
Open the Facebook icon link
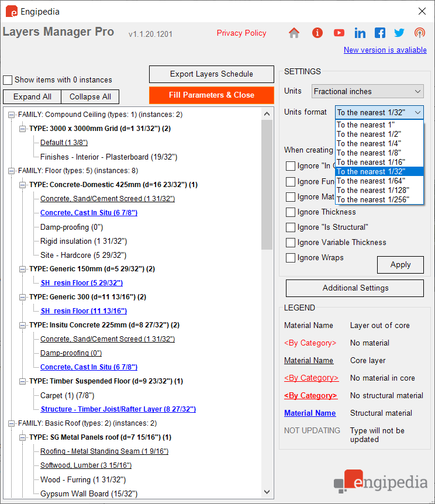tap(380, 33)
